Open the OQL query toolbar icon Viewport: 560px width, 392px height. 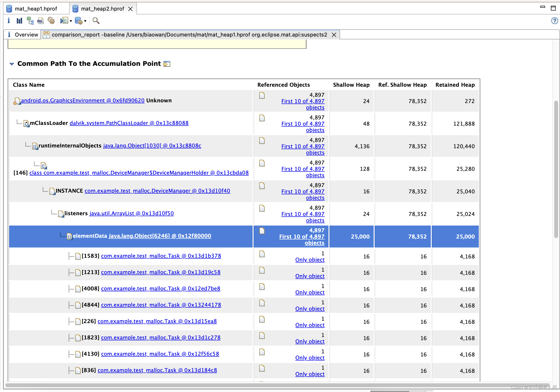click(x=41, y=21)
